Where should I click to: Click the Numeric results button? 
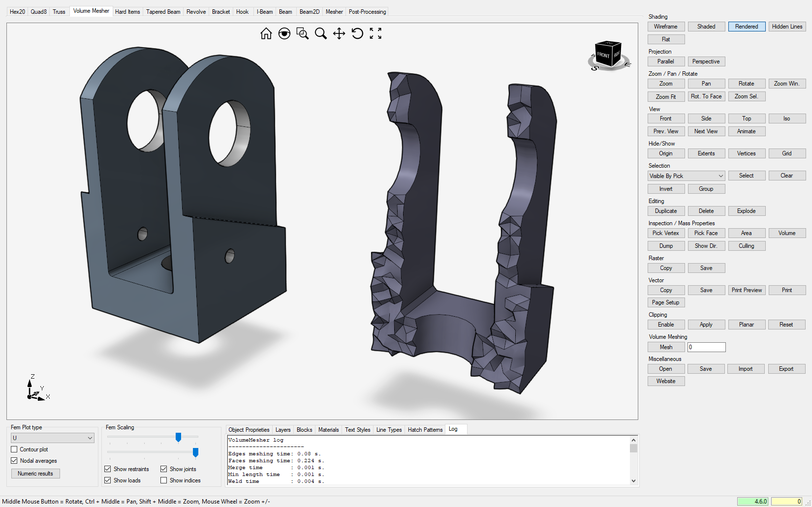pyautogui.click(x=35, y=474)
